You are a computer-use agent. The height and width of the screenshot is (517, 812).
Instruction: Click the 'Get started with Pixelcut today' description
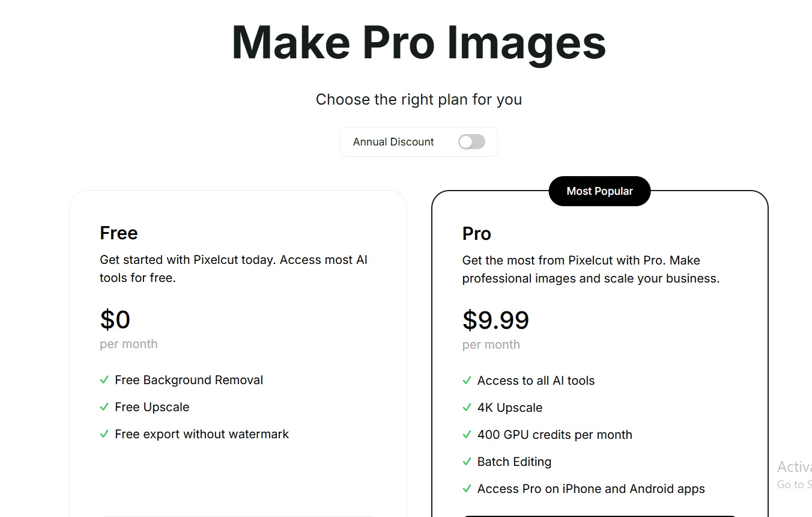[234, 269]
